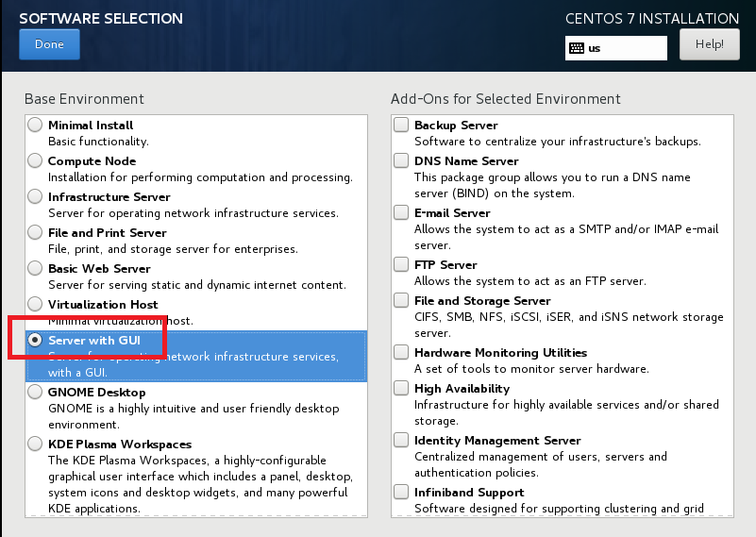Viewport: 756px width, 537px height.
Task: Click the Minimal Install label
Action: pos(91,126)
